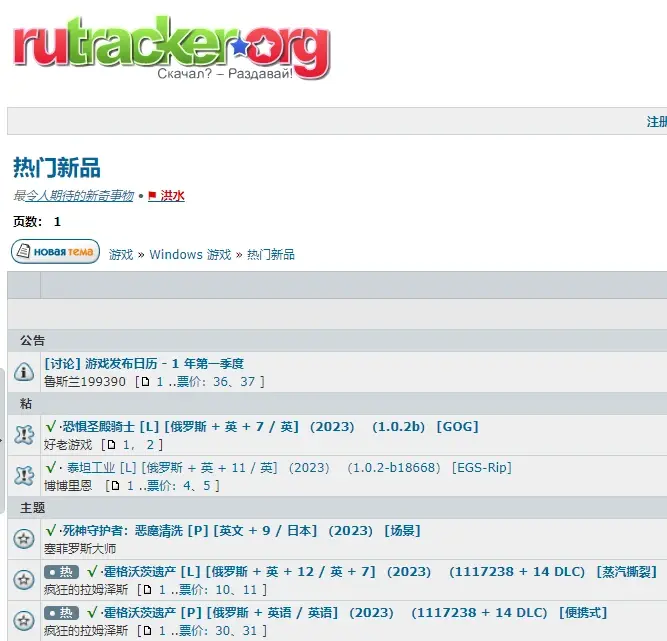Go to Windows 游戏 in the breadcrumb
Screen dimensions: 667x641
coord(190,254)
